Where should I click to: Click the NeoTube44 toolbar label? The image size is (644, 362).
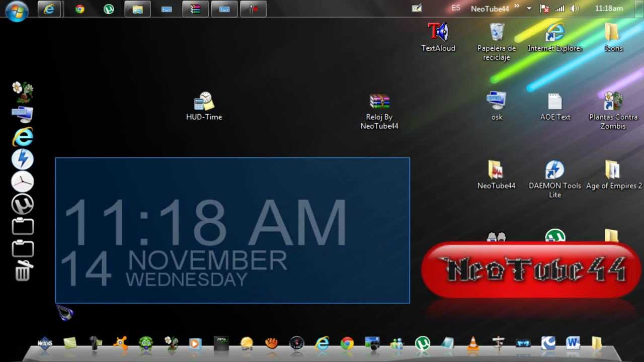490,9
